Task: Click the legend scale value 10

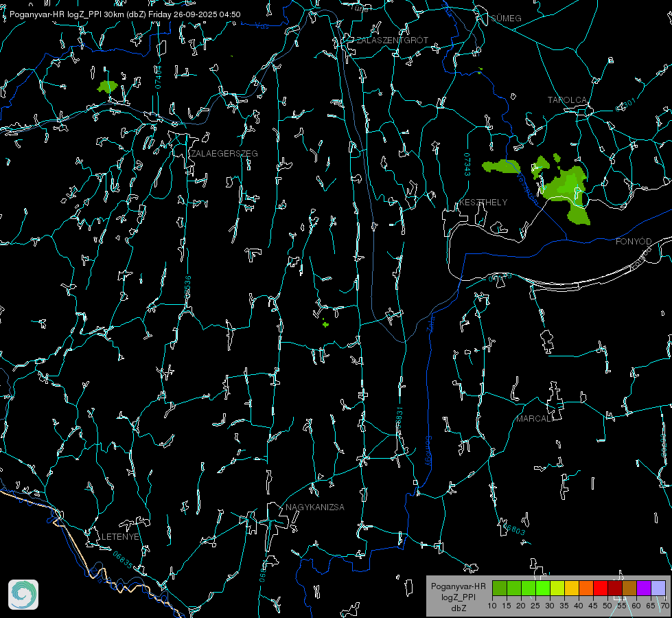Action: [492, 606]
